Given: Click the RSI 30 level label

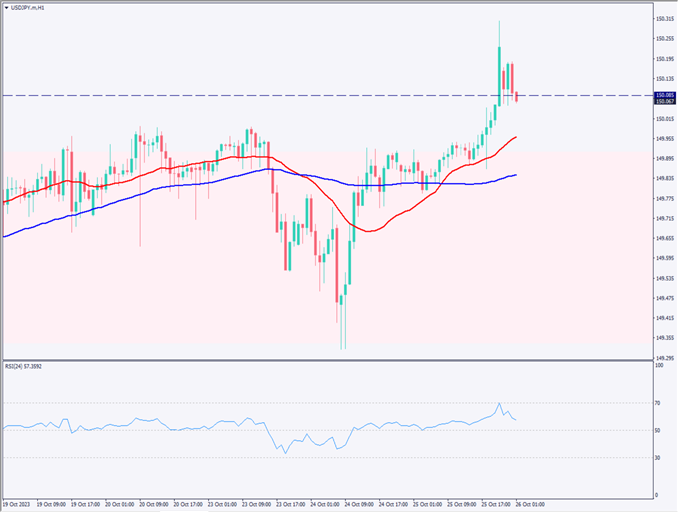Looking at the screenshot, I should pyautogui.click(x=658, y=457).
